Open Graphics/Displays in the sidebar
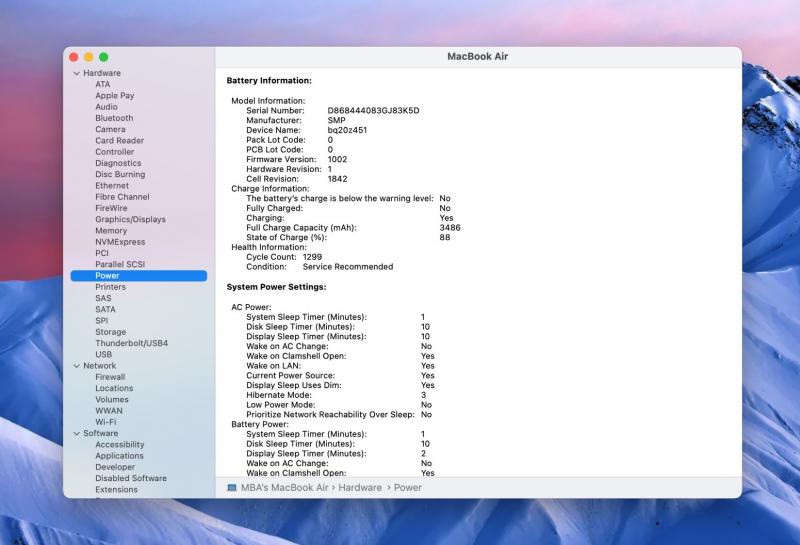The height and width of the screenshot is (545, 800). [131, 219]
